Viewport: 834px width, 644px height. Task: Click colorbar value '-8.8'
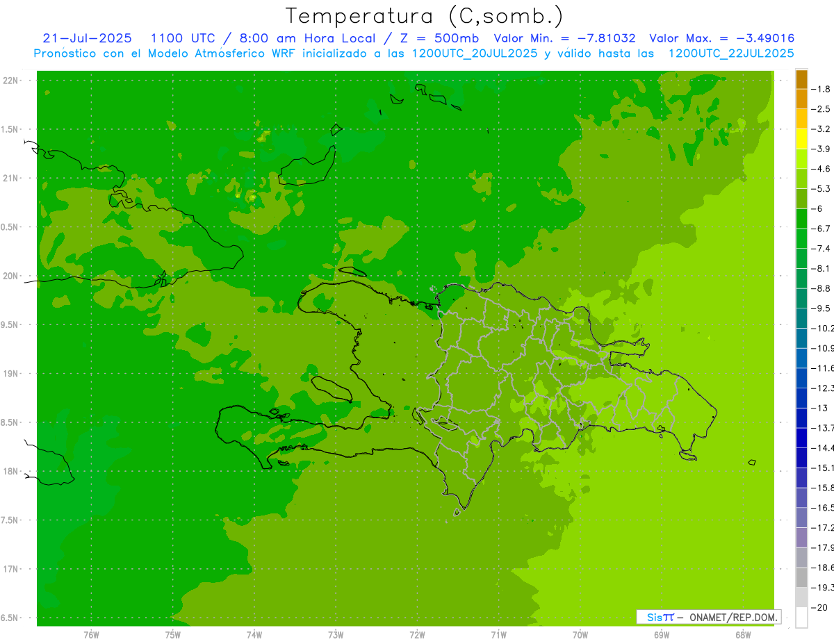pyautogui.click(x=821, y=288)
